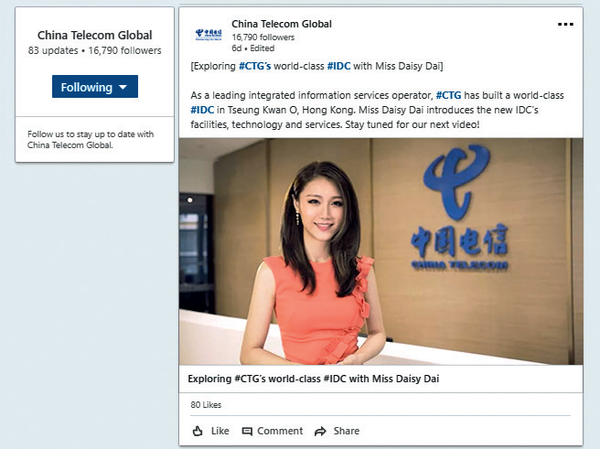This screenshot has width=600, height=449.
Task: Click the '16,790 followers' text in post header
Action: click(x=263, y=37)
